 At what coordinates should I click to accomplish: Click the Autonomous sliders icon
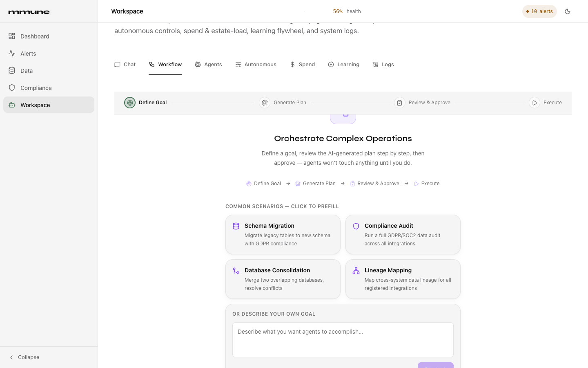point(238,65)
